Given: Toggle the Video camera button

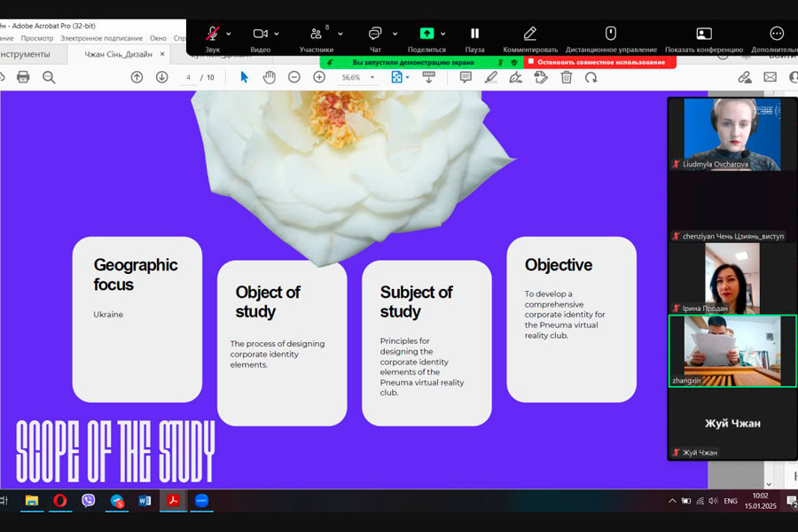Looking at the screenshot, I should click(x=260, y=34).
